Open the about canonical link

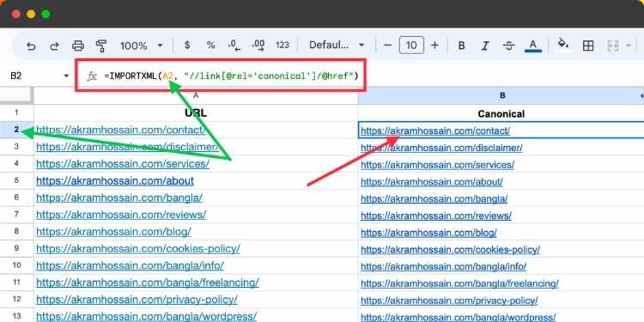(x=432, y=181)
